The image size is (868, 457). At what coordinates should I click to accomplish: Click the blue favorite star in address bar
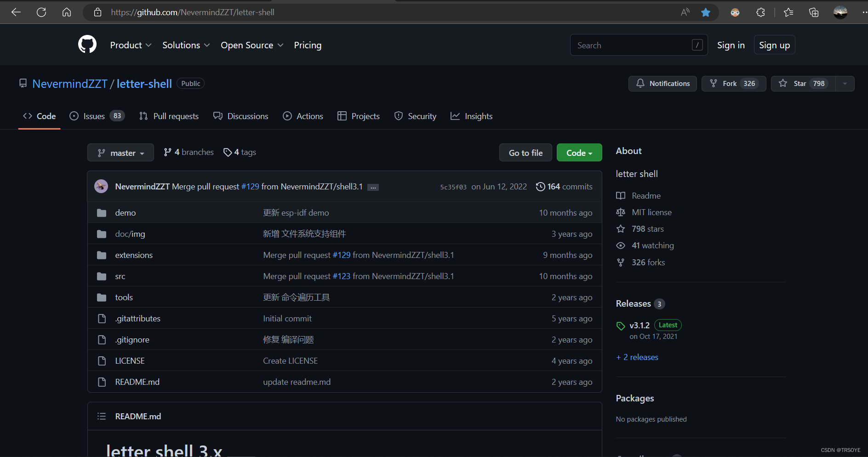click(x=706, y=12)
